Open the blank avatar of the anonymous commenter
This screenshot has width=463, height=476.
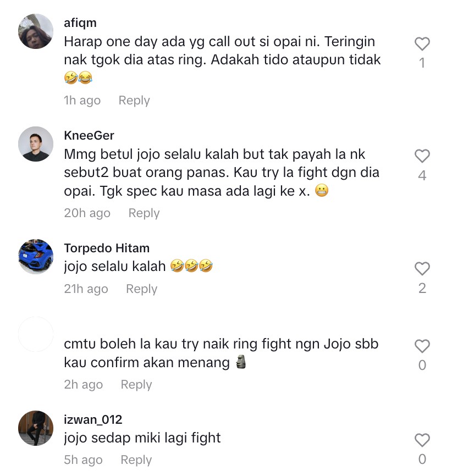click(36, 334)
